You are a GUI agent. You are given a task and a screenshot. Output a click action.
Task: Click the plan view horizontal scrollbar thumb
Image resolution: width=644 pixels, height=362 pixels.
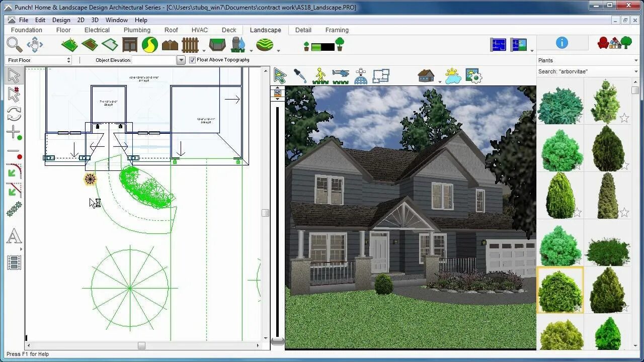(x=141, y=346)
